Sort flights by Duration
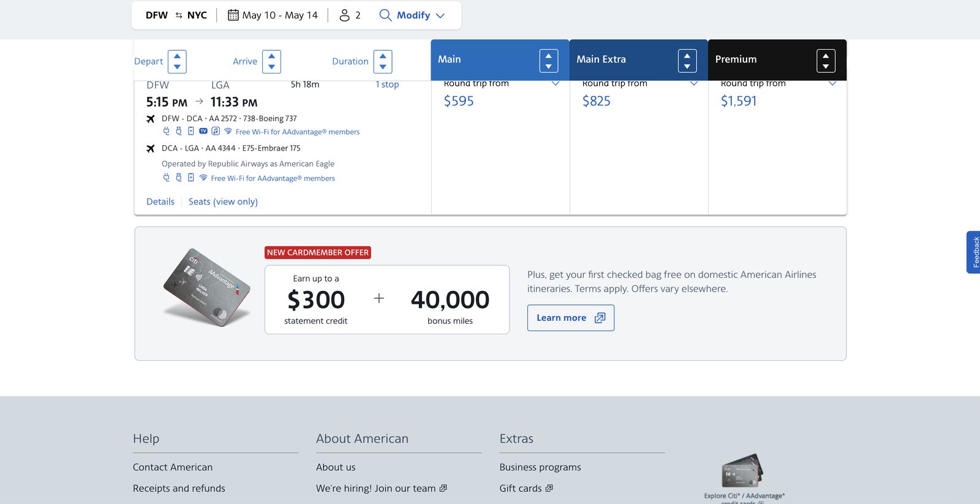Screen dimensions: 980x504 point(383,61)
